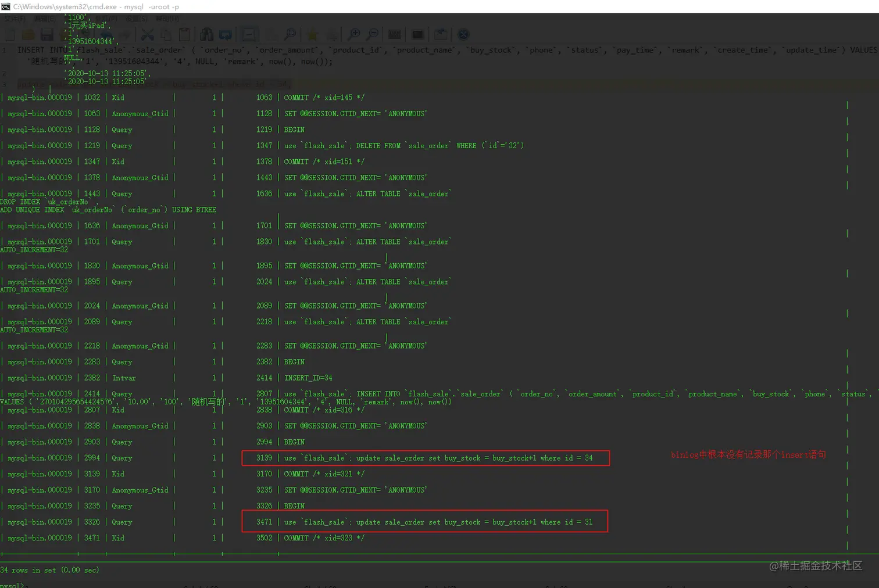Click update statement ending 'where id = 31'
Screen dimensions: 879x588
coord(438,522)
